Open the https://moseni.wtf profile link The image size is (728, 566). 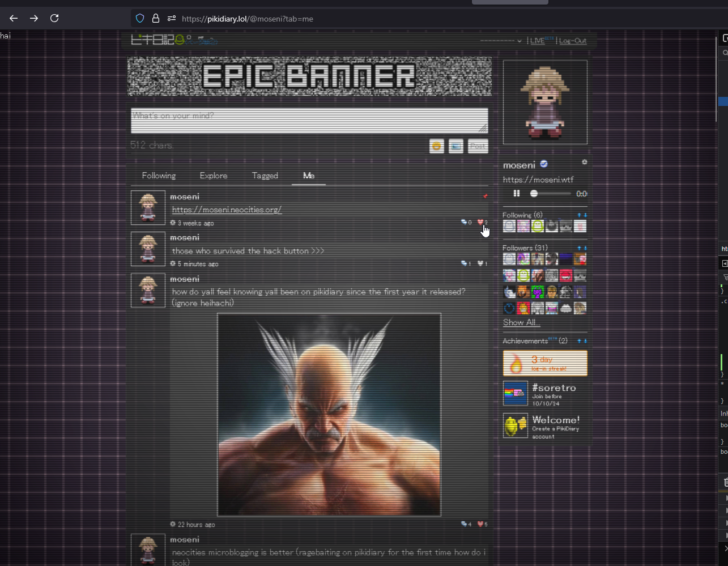click(538, 180)
